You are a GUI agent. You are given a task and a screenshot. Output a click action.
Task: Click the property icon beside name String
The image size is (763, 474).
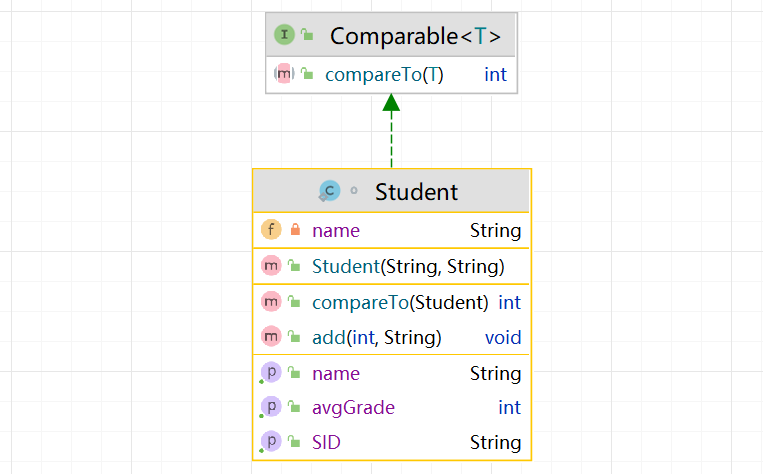[x=270, y=373]
